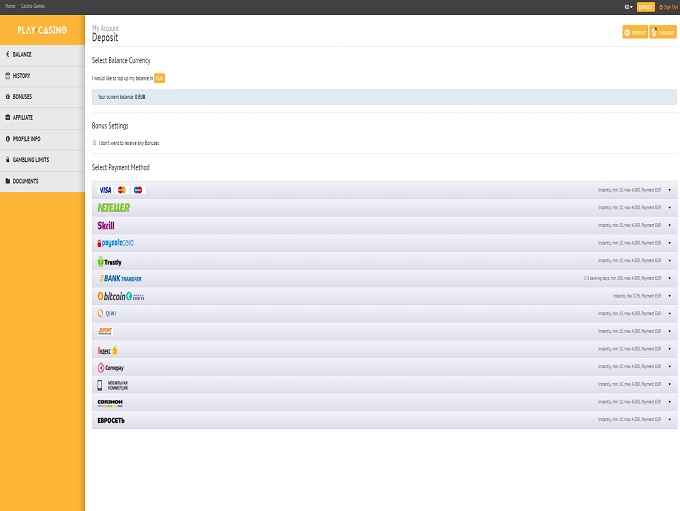The height and width of the screenshot is (511, 680).
Task: Open Profile Info in sidebar
Action: pyautogui.click(x=27, y=138)
